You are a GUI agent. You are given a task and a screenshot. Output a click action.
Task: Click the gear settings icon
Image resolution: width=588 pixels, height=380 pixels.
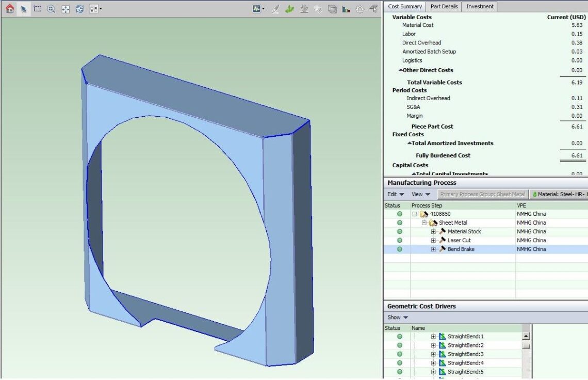click(x=360, y=9)
